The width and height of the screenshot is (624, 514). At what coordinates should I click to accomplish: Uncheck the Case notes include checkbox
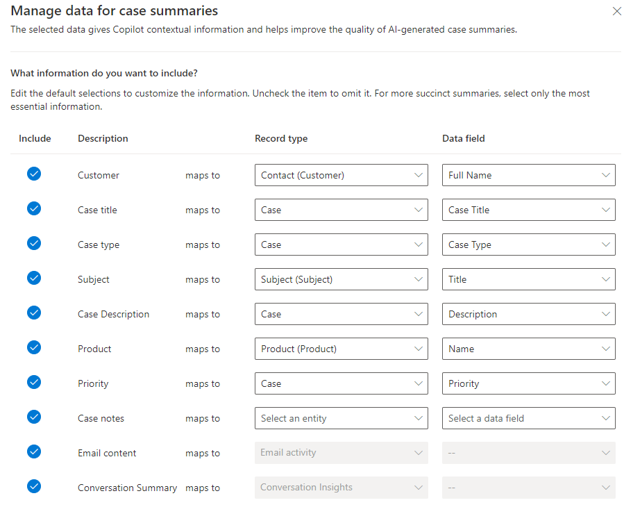point(34,417)
